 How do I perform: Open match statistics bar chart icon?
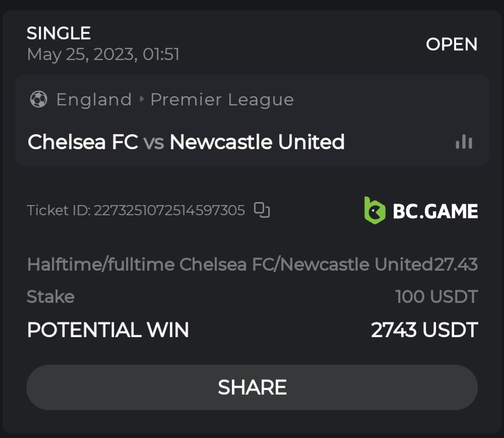[464, 142]
